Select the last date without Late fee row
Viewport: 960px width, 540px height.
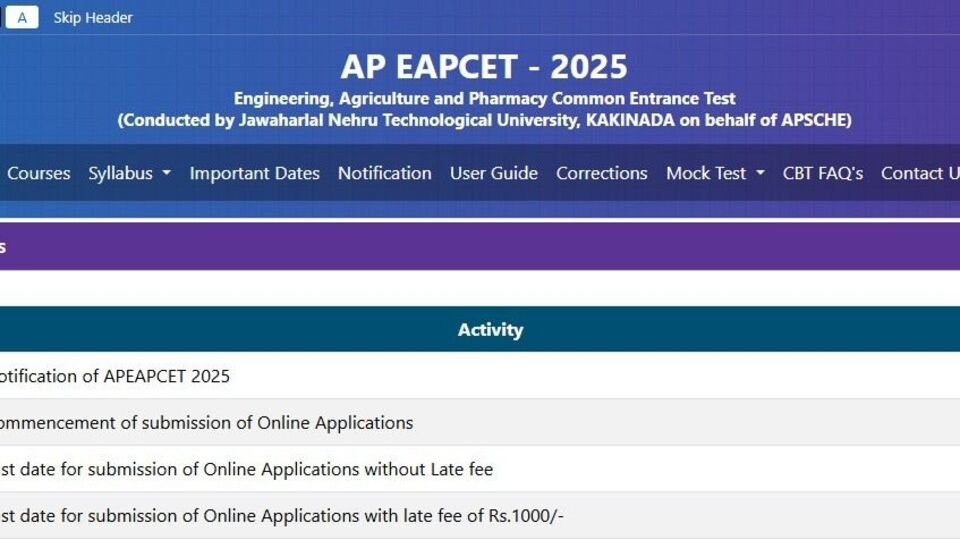point(480,469)
